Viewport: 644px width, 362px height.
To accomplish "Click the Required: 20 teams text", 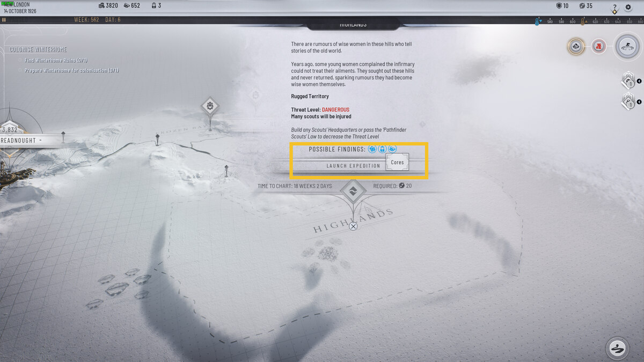I will pos(393,186).
